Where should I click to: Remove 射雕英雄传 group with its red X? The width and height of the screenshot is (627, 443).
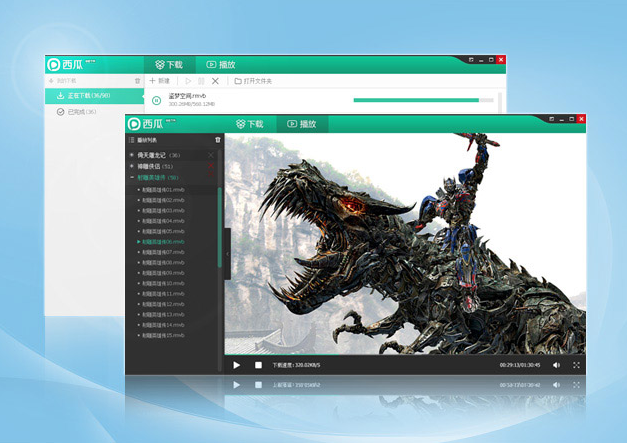211,174
